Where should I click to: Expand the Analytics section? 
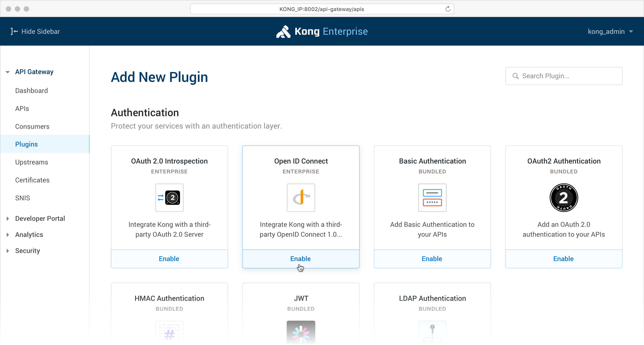[8, 235]
